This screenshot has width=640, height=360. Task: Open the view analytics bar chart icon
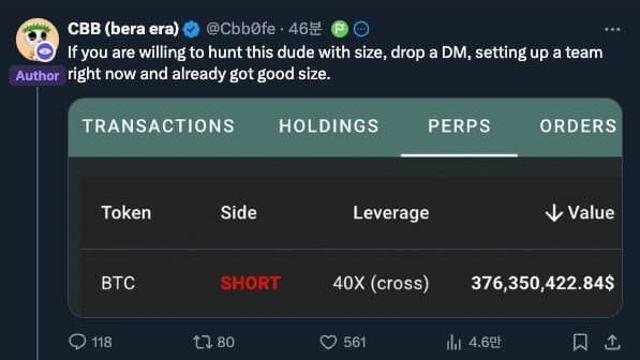point(453,342)
